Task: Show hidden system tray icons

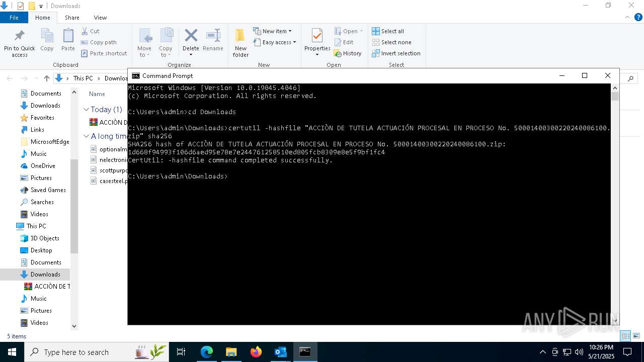Action: (x=542, y=352)
